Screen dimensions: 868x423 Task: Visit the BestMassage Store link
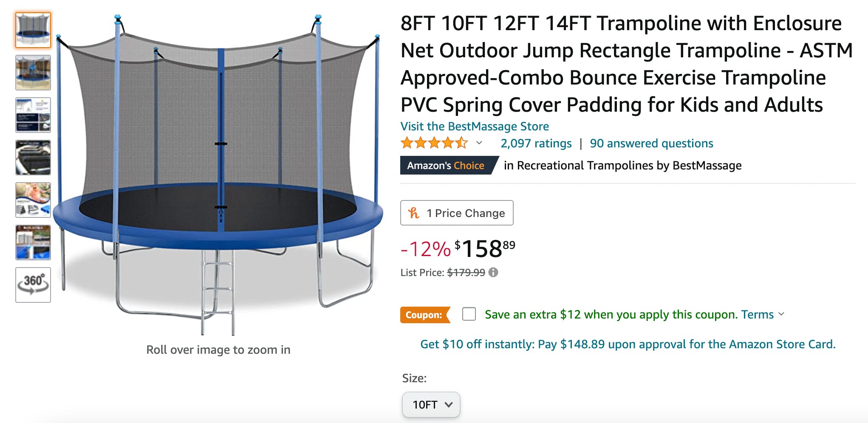coord(475,126)
